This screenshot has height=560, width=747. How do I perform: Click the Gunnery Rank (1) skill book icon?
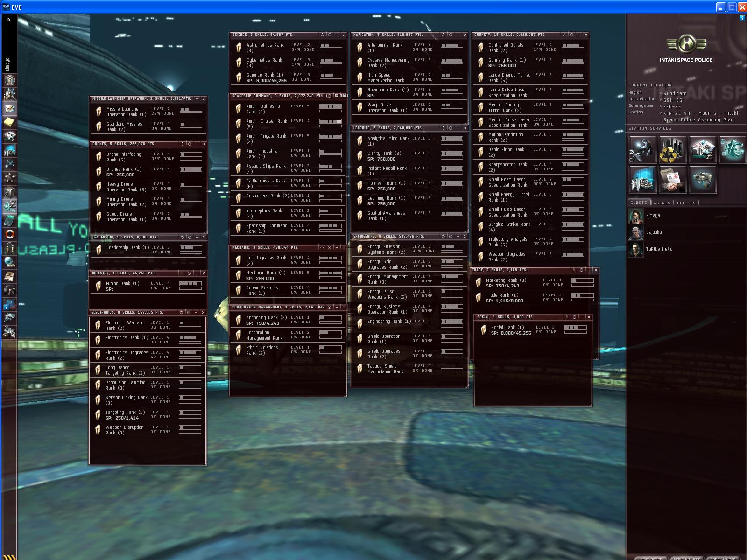click(481, 63)
